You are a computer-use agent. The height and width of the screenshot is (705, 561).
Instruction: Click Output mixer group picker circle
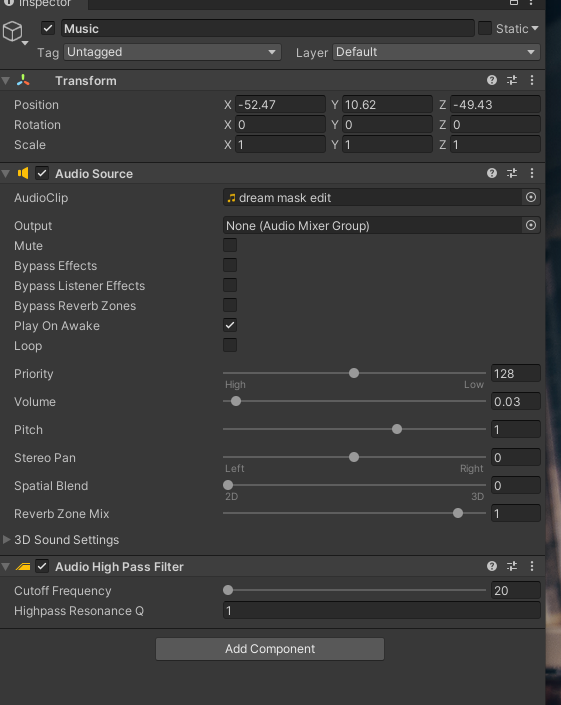click(x=531, y=225)
